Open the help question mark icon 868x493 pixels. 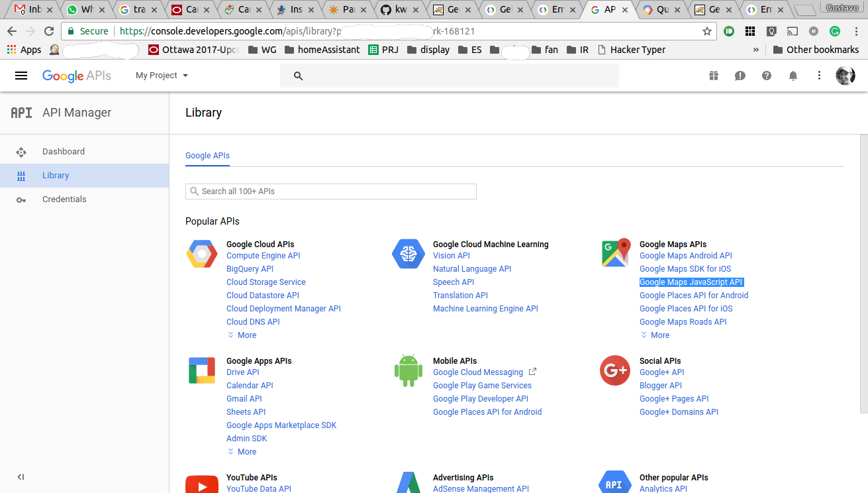click(767, 76)
